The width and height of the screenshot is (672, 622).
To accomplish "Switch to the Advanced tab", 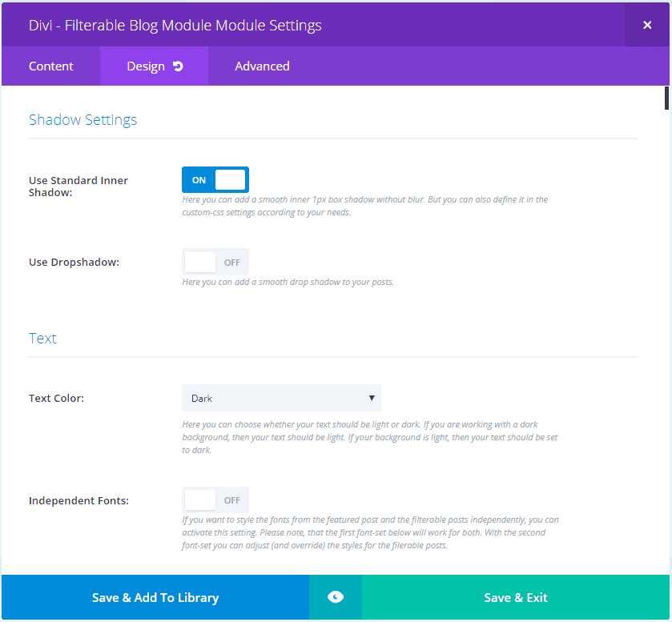I will click(x=262, y=66).
